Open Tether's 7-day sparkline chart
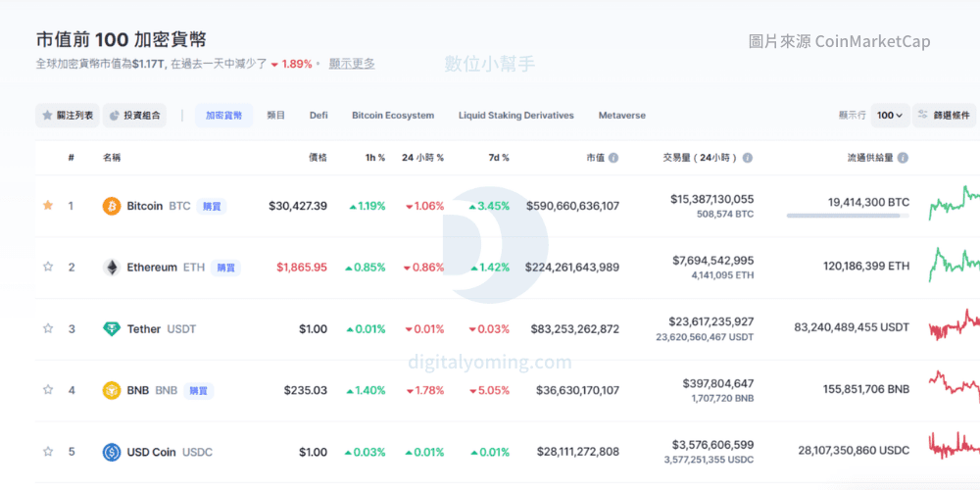 coord(955,325)
